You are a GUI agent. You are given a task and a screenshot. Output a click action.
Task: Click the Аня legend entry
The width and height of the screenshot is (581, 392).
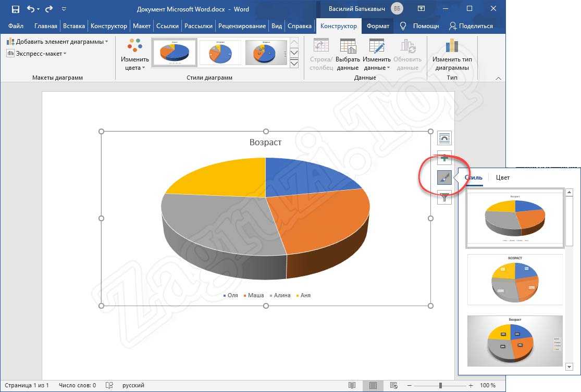click(x=303, y=295)
